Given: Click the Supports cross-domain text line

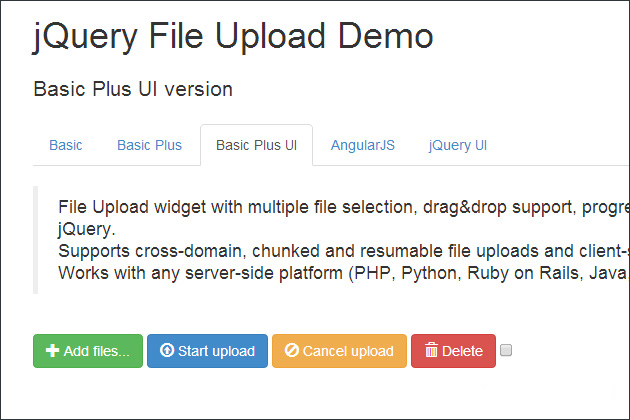Looking at the screenshot, I should tap(344, 251).
